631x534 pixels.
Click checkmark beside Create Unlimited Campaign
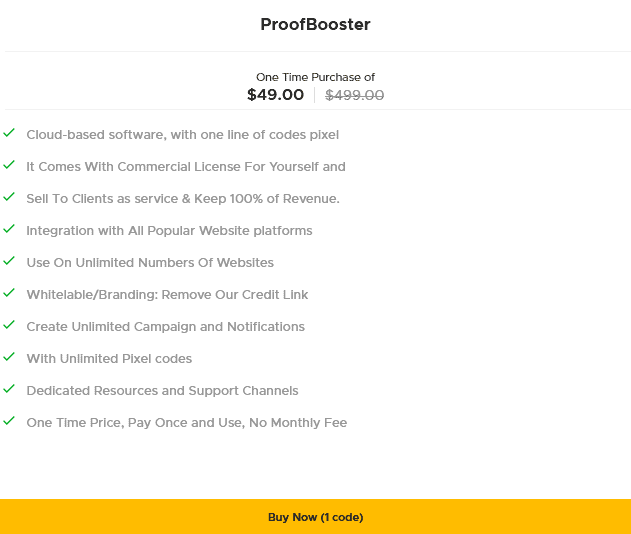click(x=9, y=324)
